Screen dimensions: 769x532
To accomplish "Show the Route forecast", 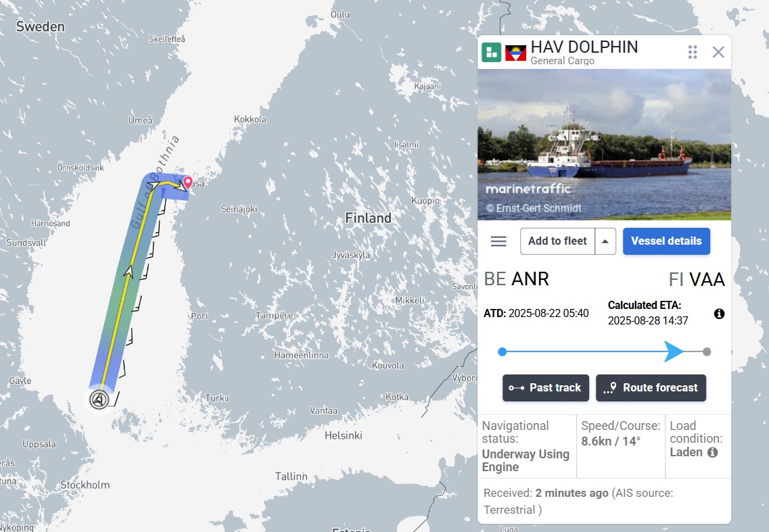I will (x=651, y=388).
